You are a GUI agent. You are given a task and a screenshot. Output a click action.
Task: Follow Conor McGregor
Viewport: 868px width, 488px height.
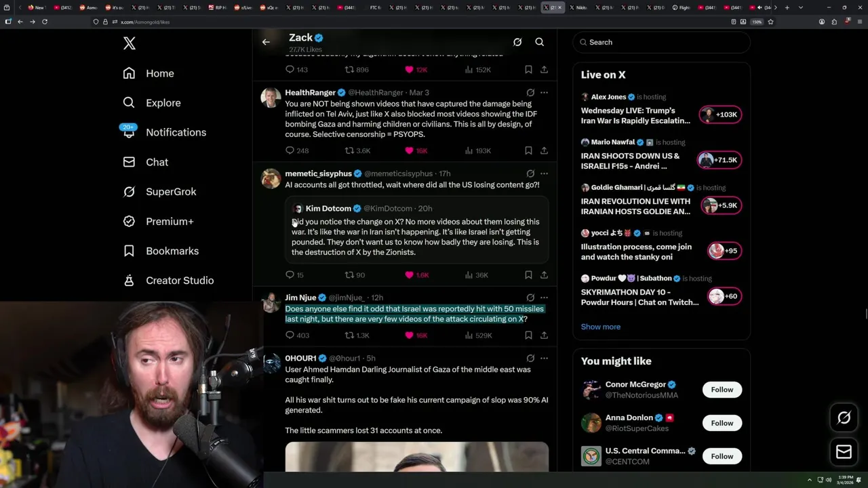(x=722, y=390)
